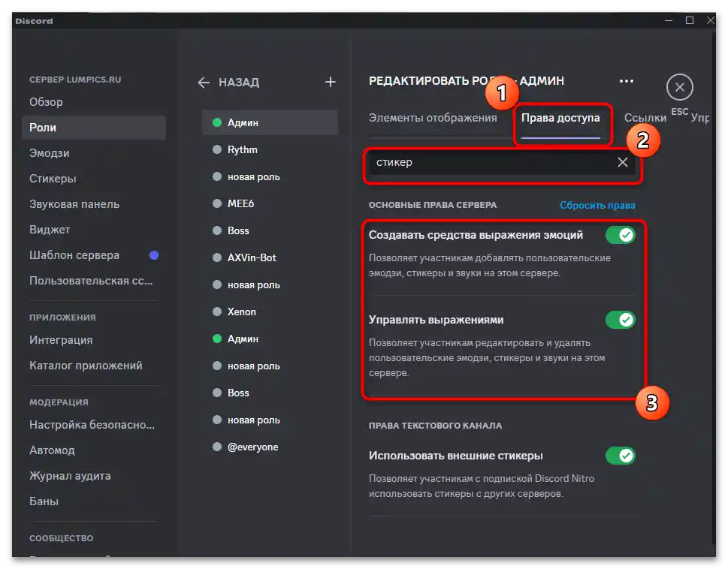Open Стикеры in server settings sidebar

point(53,179)
